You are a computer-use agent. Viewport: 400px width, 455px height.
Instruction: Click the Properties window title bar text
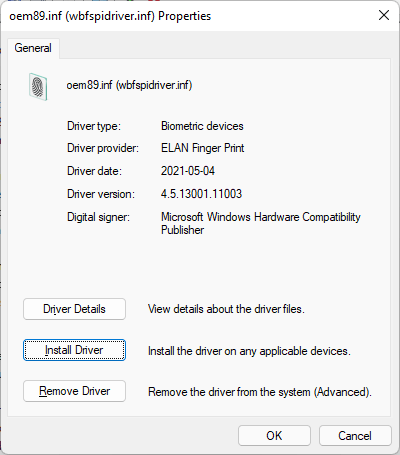click(x=110, y=16)
